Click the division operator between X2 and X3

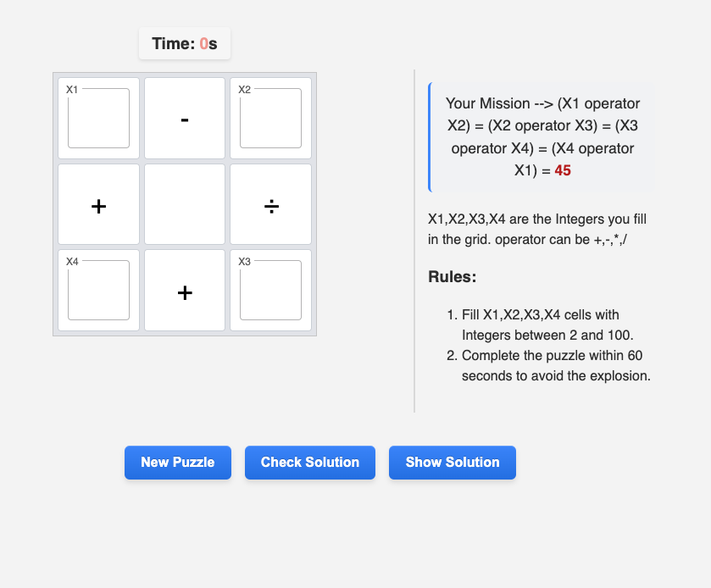(x=270, y=205)
